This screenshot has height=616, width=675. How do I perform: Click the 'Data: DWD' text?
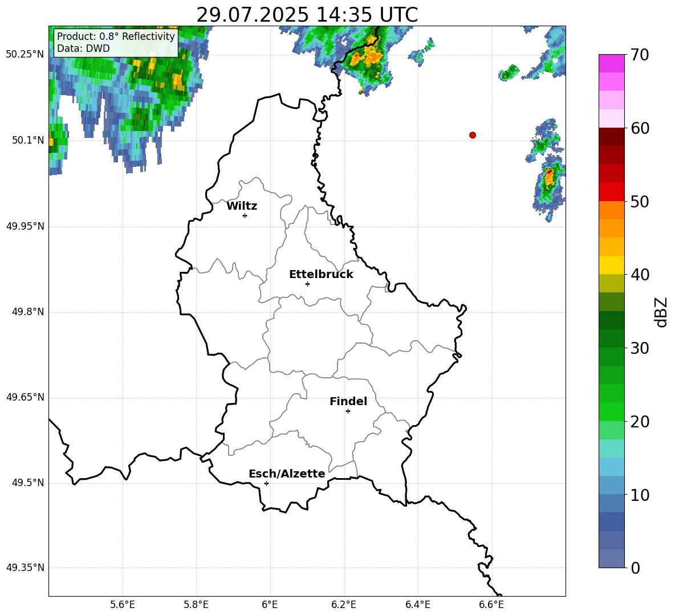[x=83, y=48]
